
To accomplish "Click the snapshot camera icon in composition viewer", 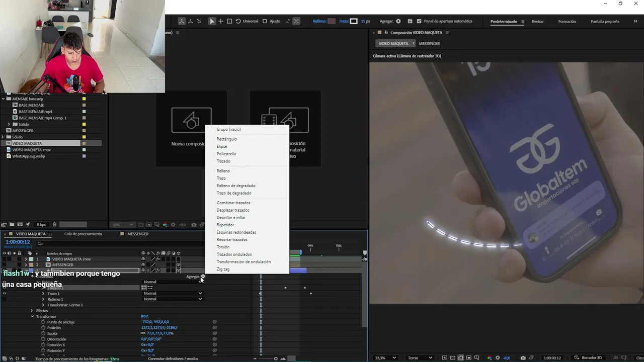I will tap(523, 358).
